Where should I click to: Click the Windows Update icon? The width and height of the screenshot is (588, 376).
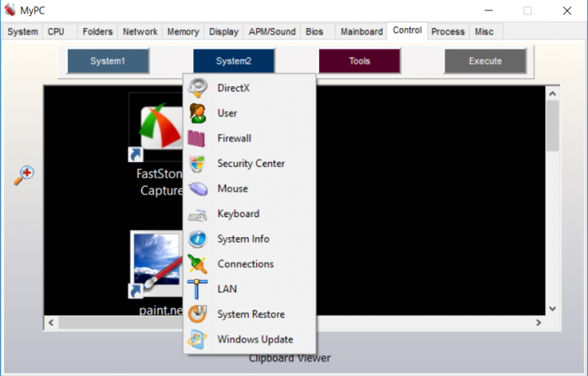(x=197, y=340)
